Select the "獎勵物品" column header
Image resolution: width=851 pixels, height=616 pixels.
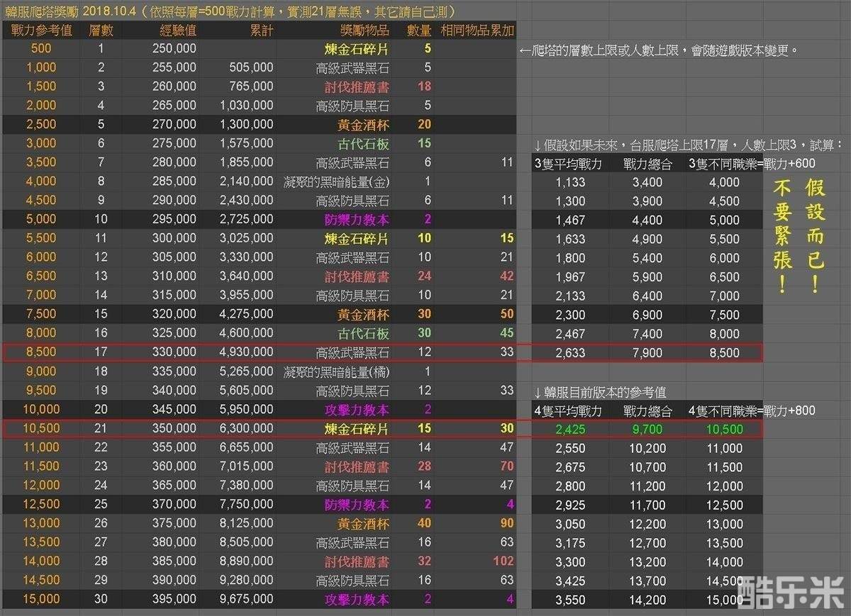pos(364,30)
